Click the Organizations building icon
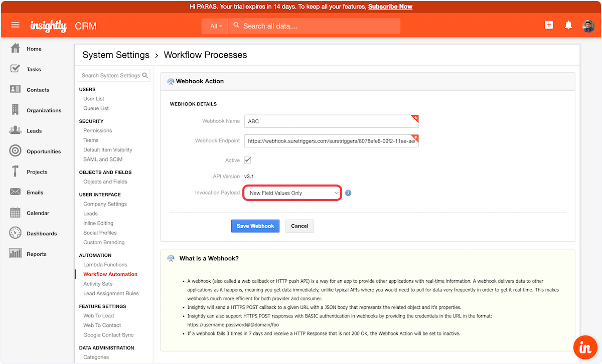 click(16, 110)
